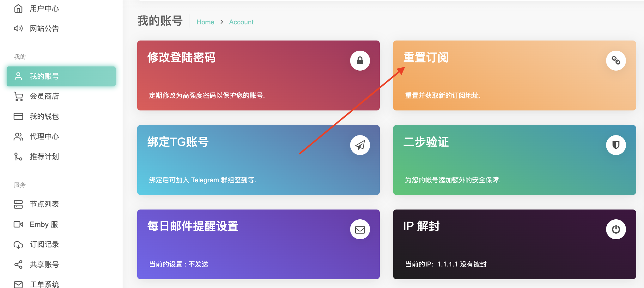This screenshot has height=288, width=644.
Task: Click the shield icon on 二步验证 card
Action: coord(616,145)
